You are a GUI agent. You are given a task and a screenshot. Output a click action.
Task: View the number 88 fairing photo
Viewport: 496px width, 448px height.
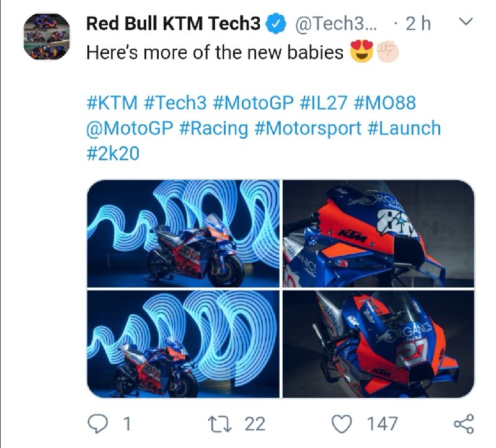click(378, 234)
